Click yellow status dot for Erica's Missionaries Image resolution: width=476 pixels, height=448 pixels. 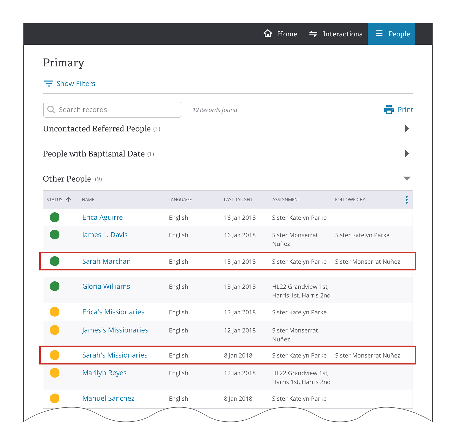coord(55,312)
